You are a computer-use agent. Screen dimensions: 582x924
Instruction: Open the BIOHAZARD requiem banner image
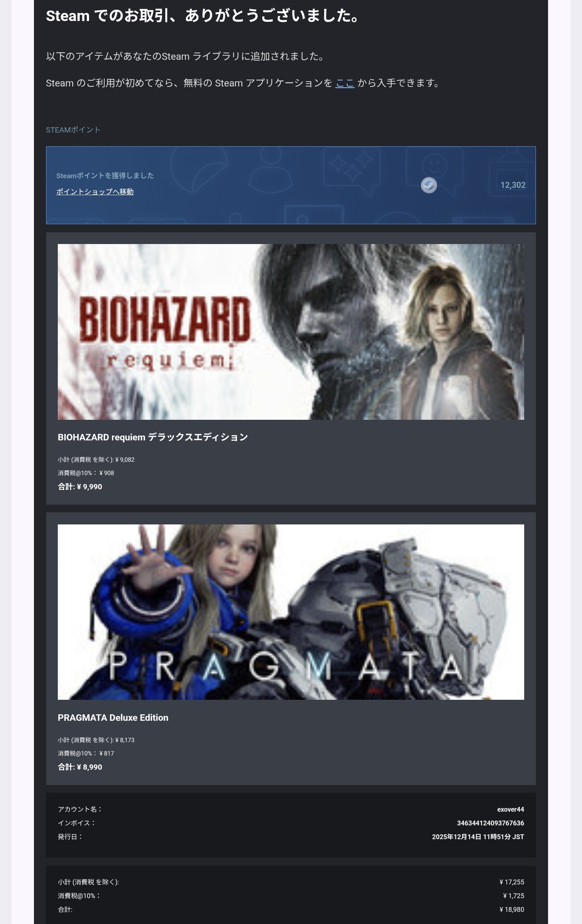coord(291,332)
